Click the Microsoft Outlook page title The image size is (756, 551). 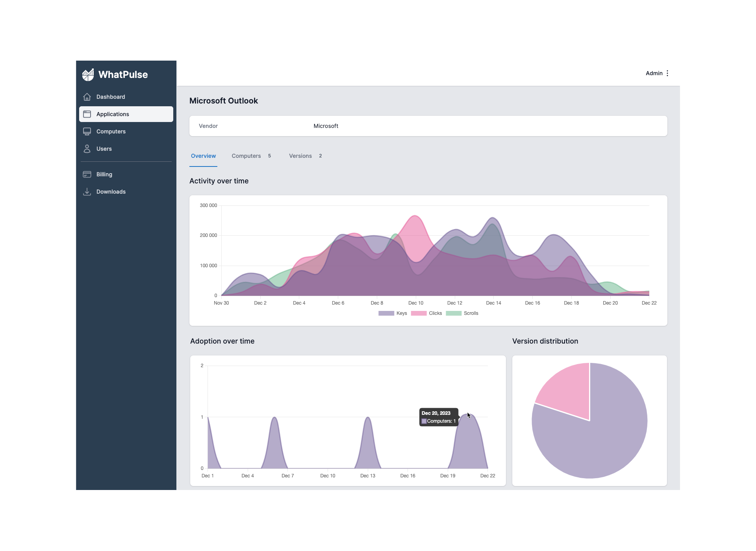224,101
